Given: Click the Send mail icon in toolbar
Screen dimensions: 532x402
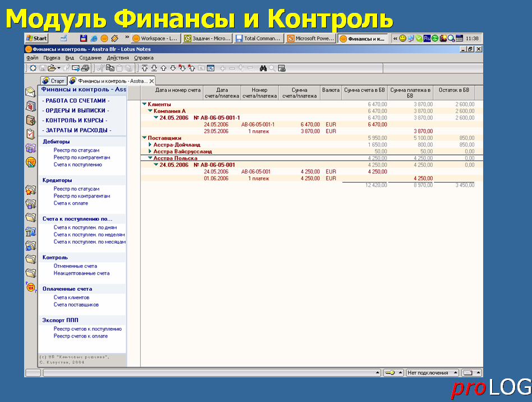Looking at the screenshot, I should (76, 68).
